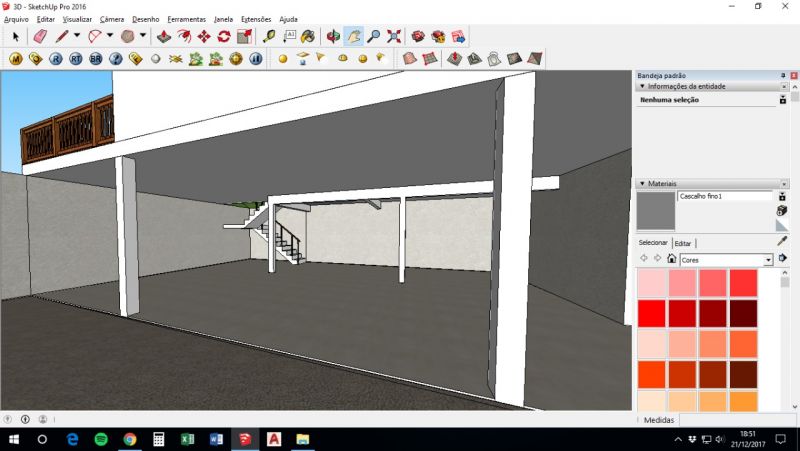800x451 pixels.
Task: Open Excel from the Windows taskbar
Action: 187,439
